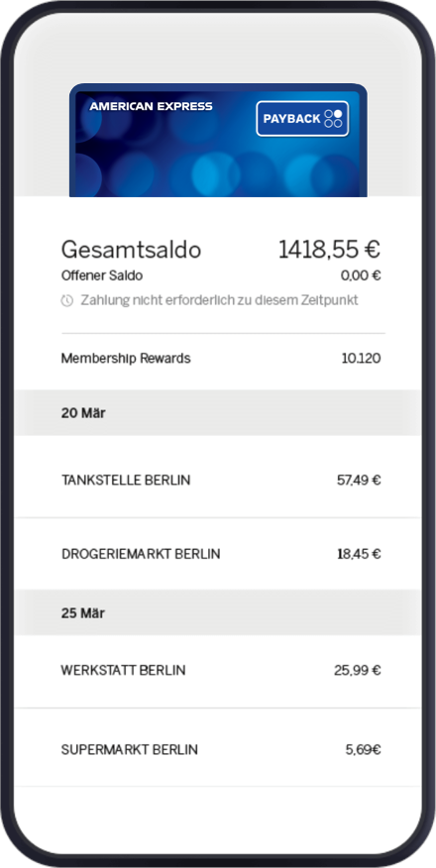
Task: Click the Zahlung nicht erforderlich notice text
Action: 219,300
